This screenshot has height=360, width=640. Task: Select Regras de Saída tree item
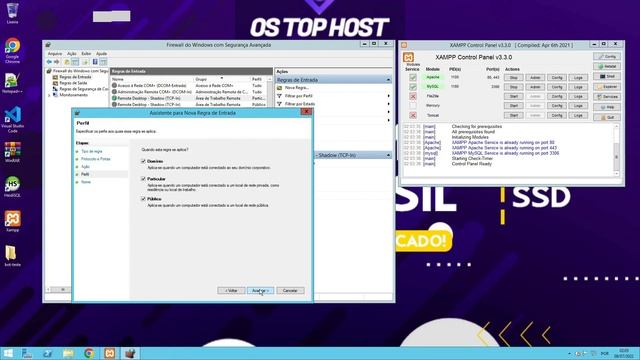(73, 83)
